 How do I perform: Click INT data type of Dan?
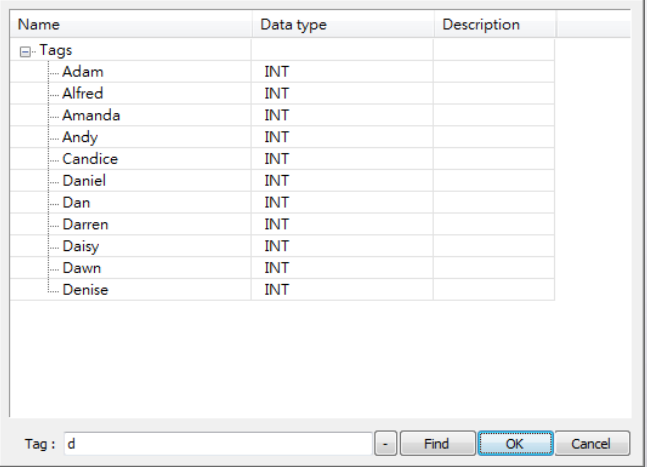point(276,203)
